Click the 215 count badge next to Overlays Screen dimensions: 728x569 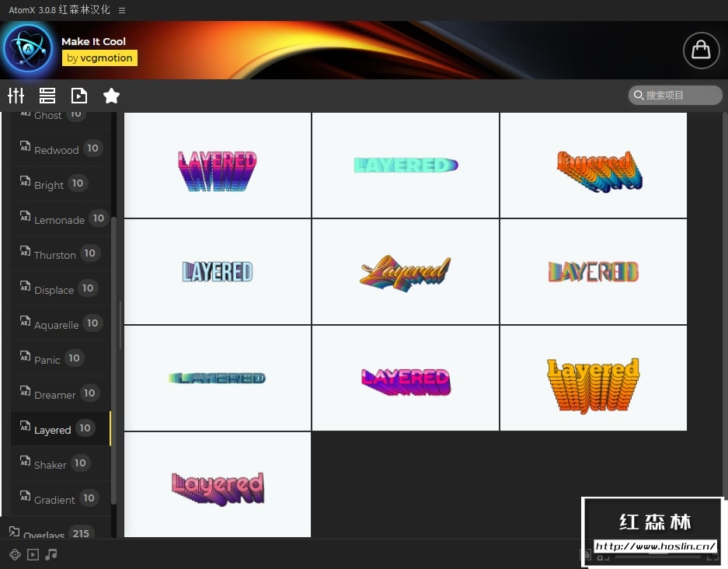point(82,533)
